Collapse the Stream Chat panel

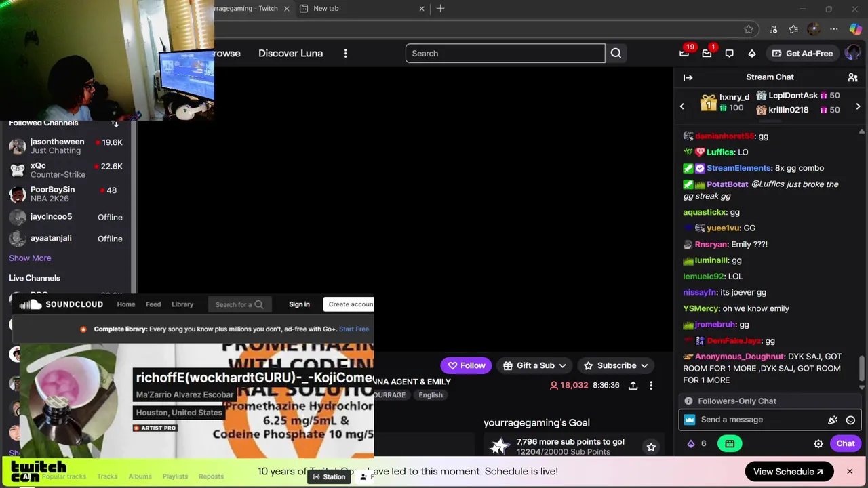(688, 77)
